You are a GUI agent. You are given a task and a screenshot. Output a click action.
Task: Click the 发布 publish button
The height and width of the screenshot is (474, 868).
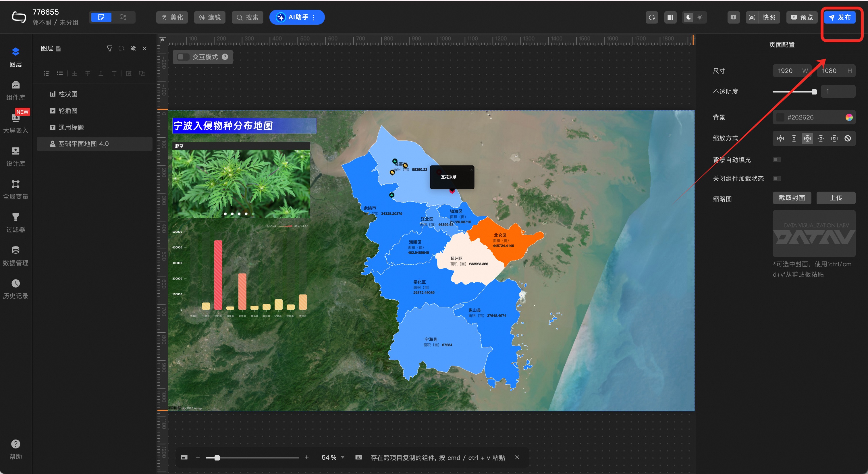pyautogui.click(x=840, y=18)
